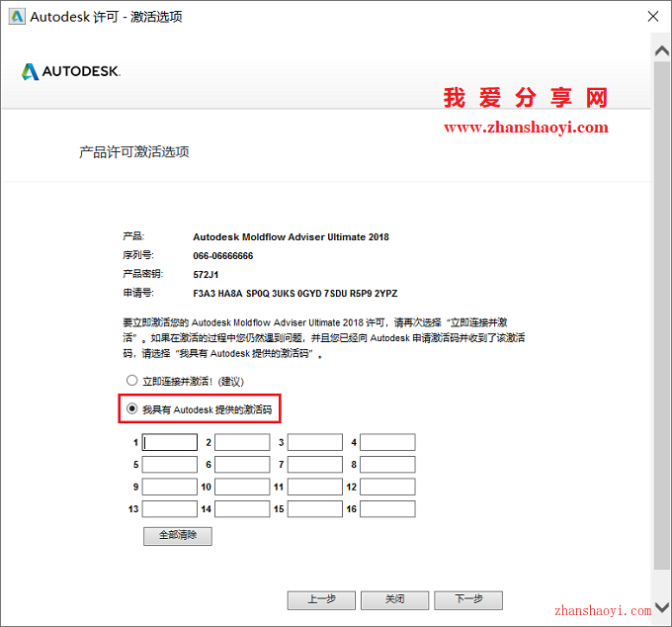The image size is (672, 627).
Task: Click activation code field 15
Action: click(315, 509)
